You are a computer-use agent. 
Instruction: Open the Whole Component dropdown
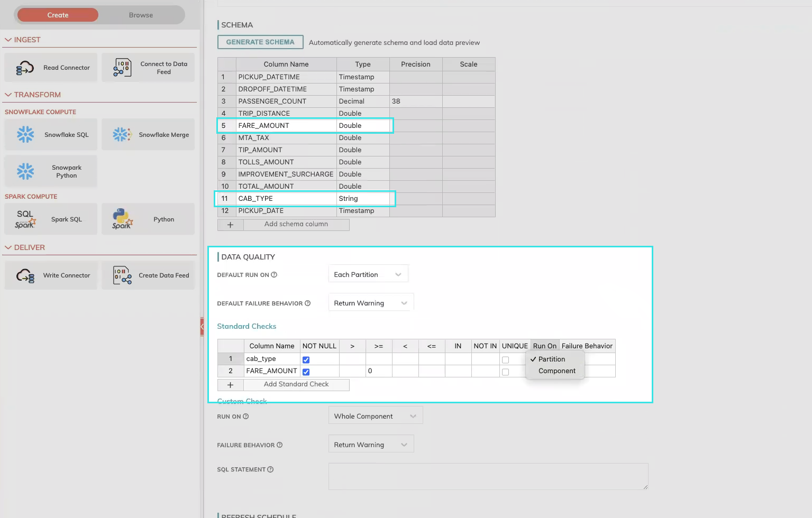[x=375, y=416]
